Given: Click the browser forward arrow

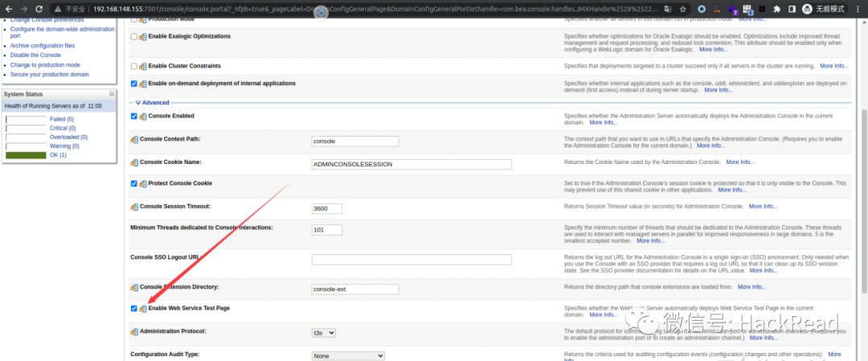Looking at the screenshot, I should click(24, 9).
